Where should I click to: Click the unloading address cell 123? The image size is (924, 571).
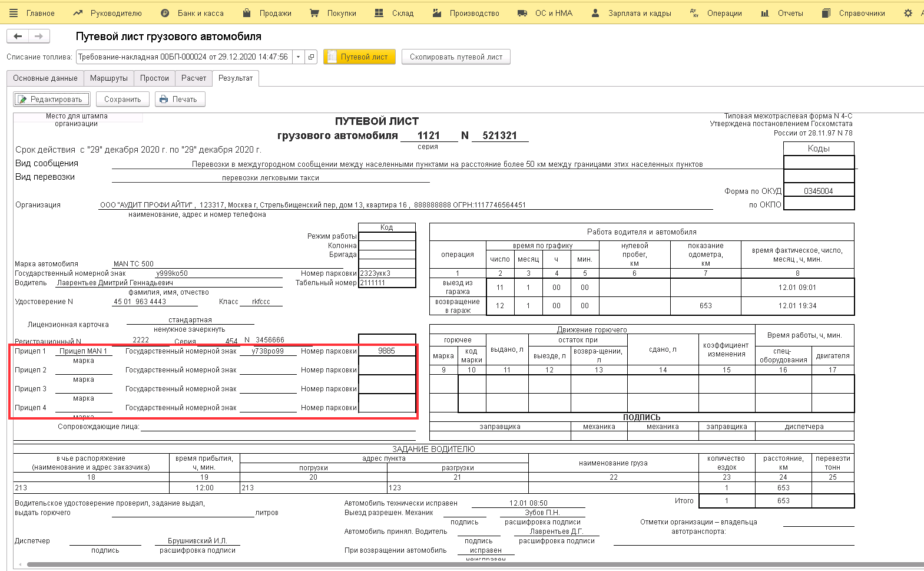(x=458, y=488)
